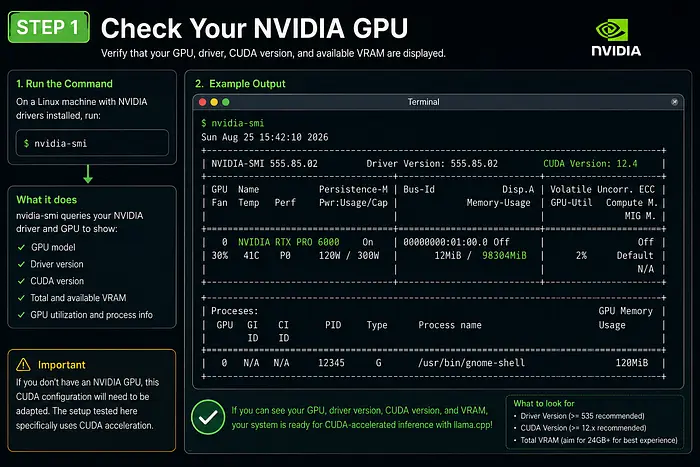Click the 'Check Your NVIDIA GPU' title
Viewport: 700px width, 467px height.
[254, 28]
